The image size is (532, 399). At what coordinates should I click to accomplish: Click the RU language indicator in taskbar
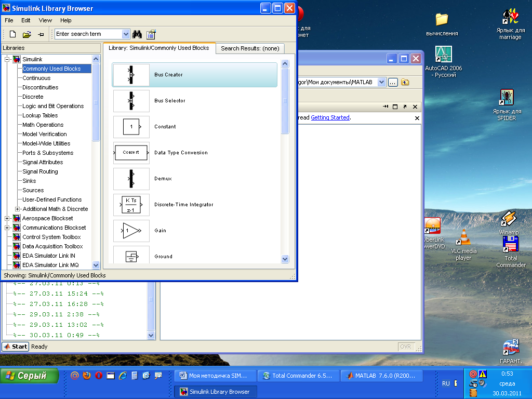pos(445,383)
